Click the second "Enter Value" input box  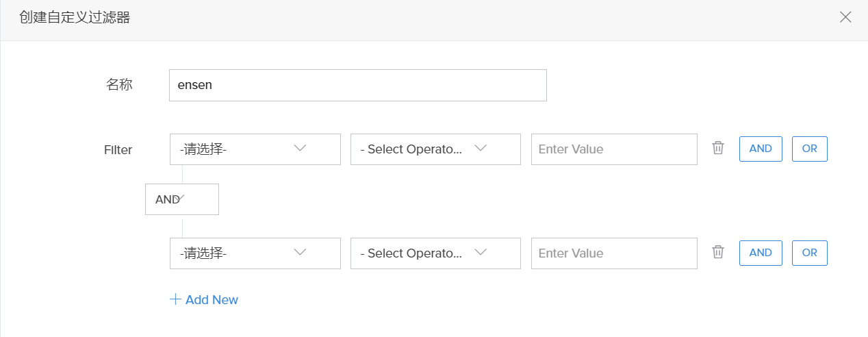614,253
